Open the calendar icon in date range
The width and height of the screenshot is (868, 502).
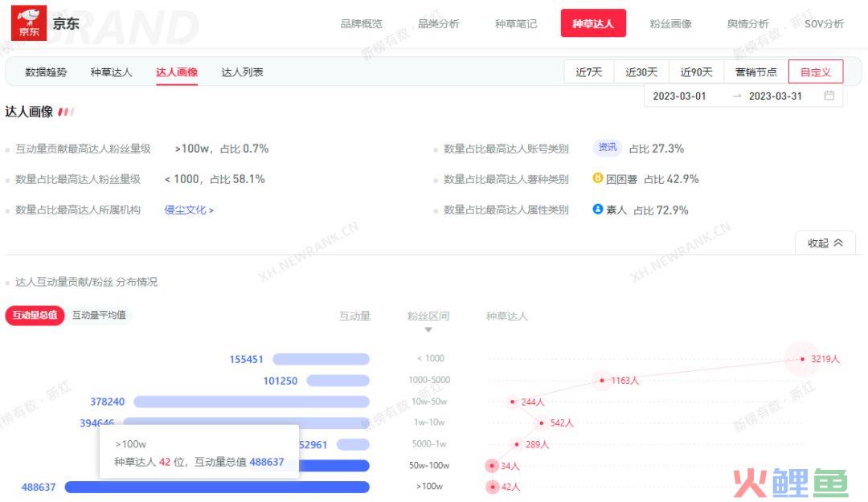(x=829, y=96)
